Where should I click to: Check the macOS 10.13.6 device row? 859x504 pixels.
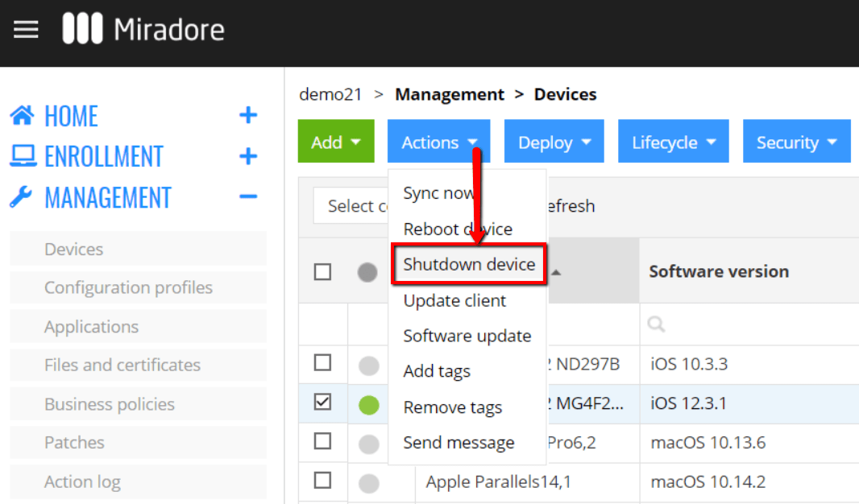[322, 442]
